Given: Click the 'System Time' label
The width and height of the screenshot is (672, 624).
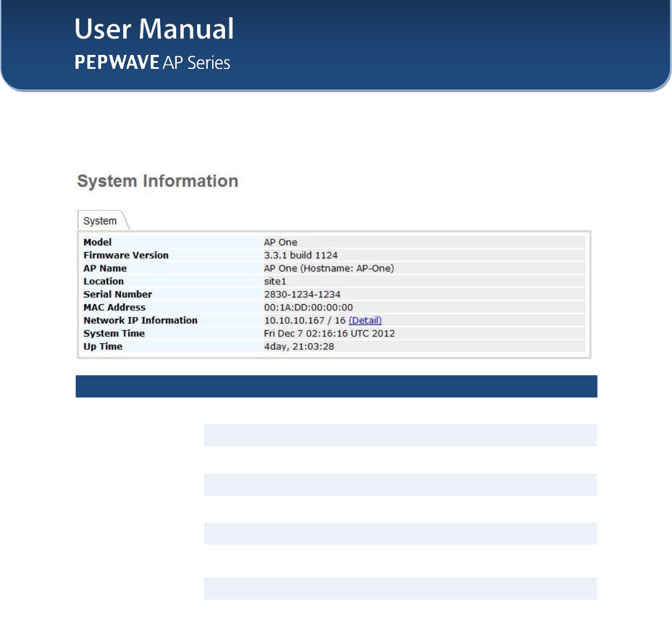Looking at the screenshot, I should coord(114,334).
